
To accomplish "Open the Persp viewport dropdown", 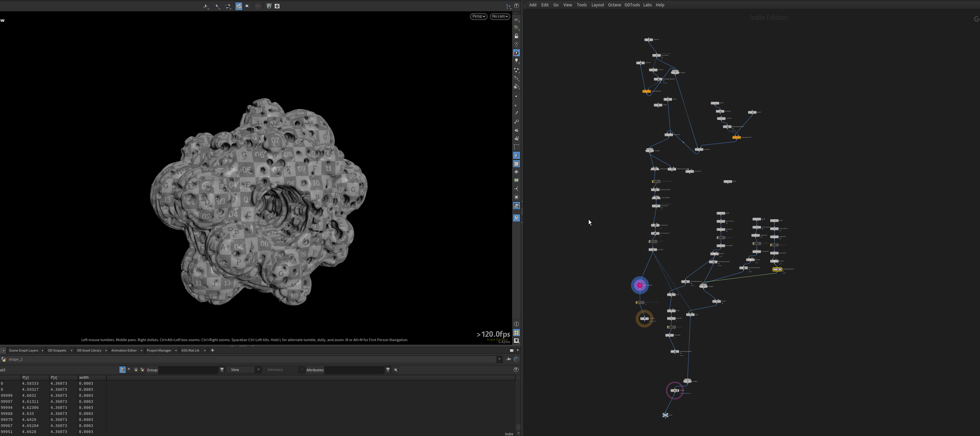I will pyautogui.click(x=479, y=16).
